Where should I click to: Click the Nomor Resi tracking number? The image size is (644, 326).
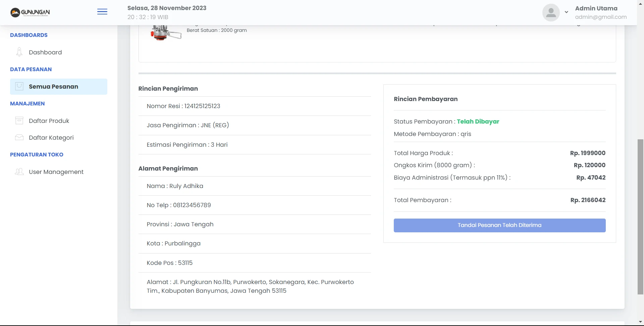pos(202,106)
